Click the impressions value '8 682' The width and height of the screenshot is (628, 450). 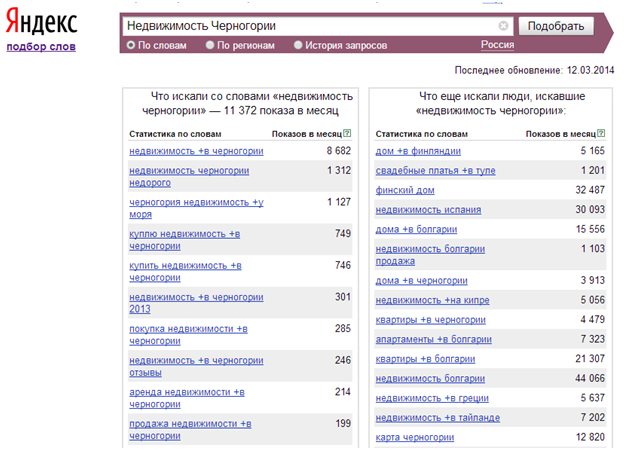tap(338, 151)
